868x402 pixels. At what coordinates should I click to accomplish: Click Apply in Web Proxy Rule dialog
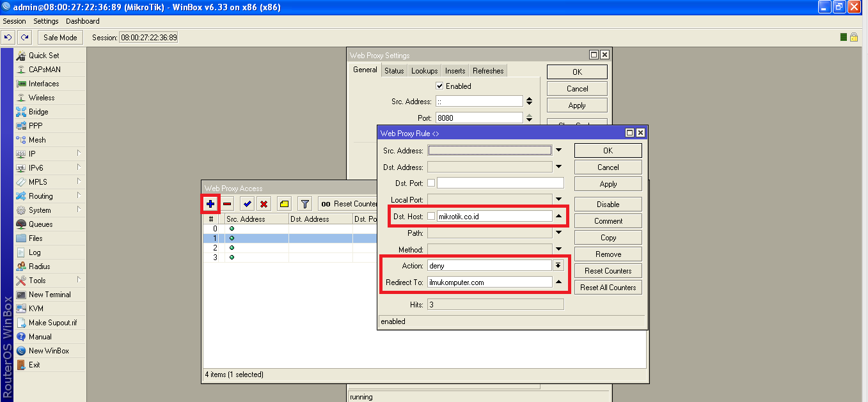(x=608, y=184)
